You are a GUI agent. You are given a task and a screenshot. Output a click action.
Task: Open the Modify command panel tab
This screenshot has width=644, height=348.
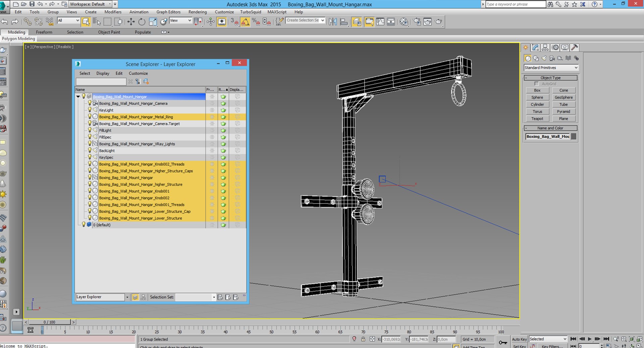[x=535, y=47]
